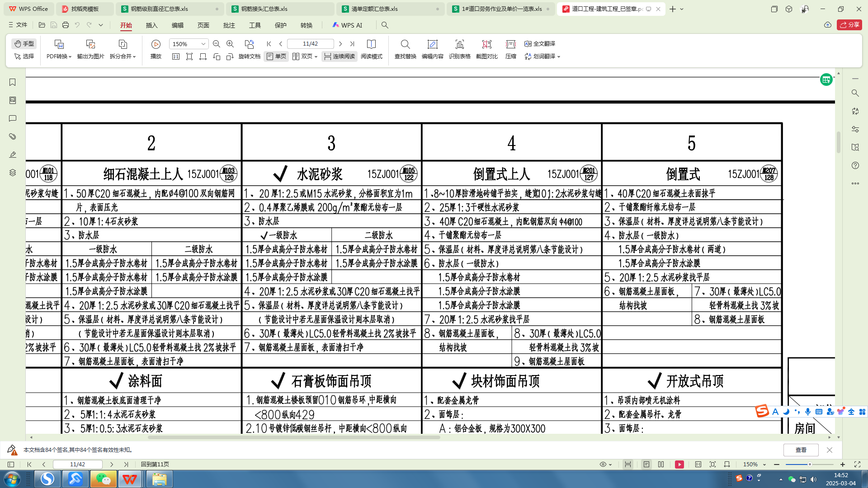868x488 pixels.
Task: Go to next page arrow in toolbar
Action: pyautogui.click(x=340, y=44)
